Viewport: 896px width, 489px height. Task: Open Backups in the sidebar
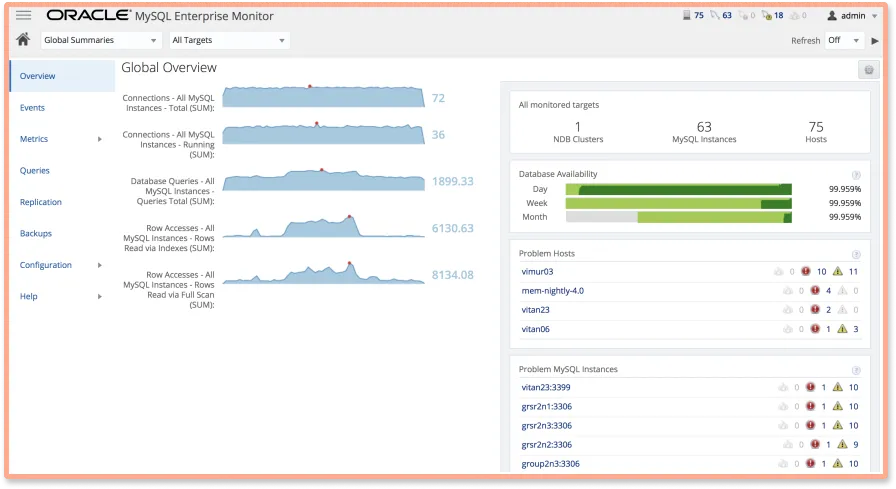(x=35, y=234)
